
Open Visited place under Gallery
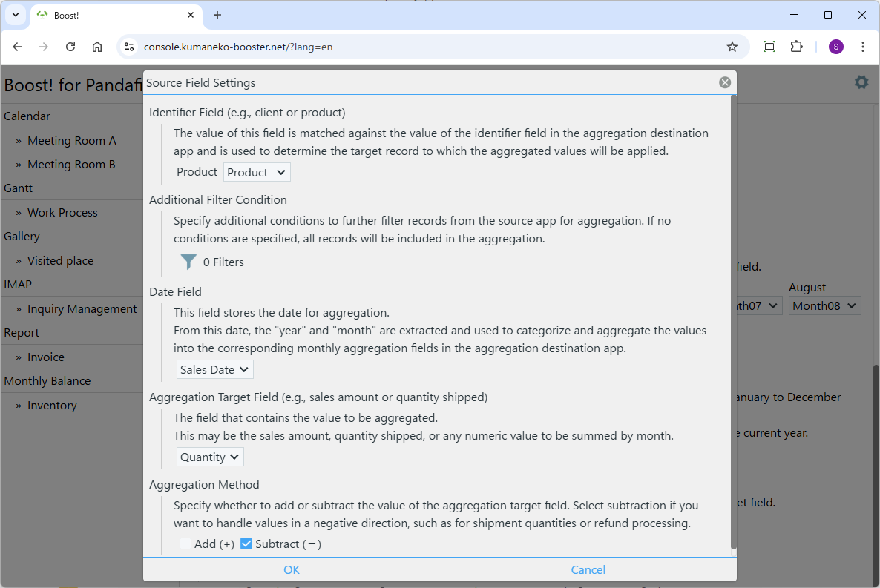pyautogui.click(x=61, y=261)
